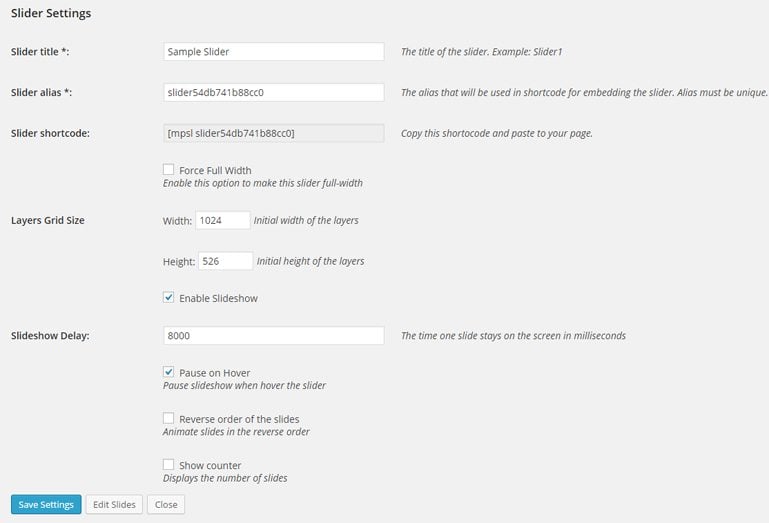This screenshot has width=769, height=523.
Task: Click the 'Slider alias *:' field label
Action: point(41,93)
